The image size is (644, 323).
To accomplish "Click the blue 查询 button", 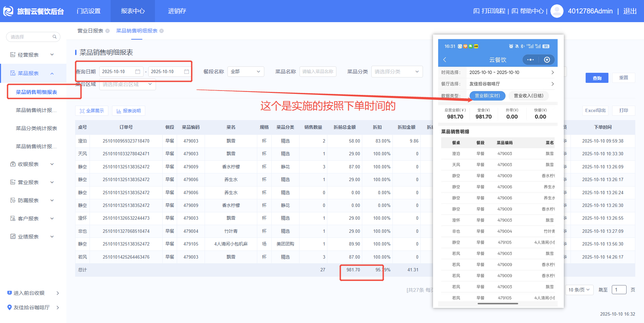I will pyautogui.click(x=597, y=78).
